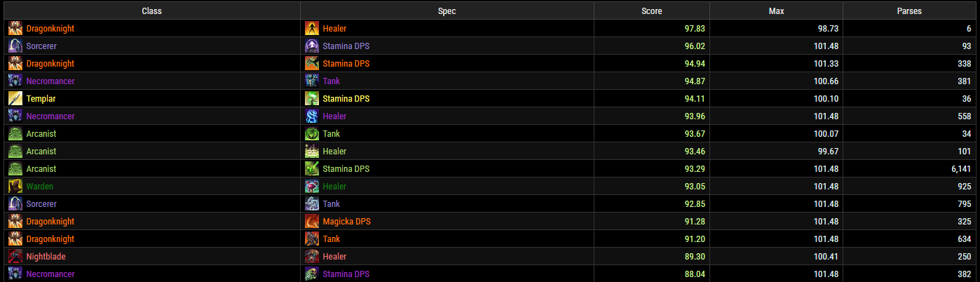Viewport: 980px width, 282px height.
Task: Click the Nightblade class icon
Action: pyautogui.click(x=15, y=257)
